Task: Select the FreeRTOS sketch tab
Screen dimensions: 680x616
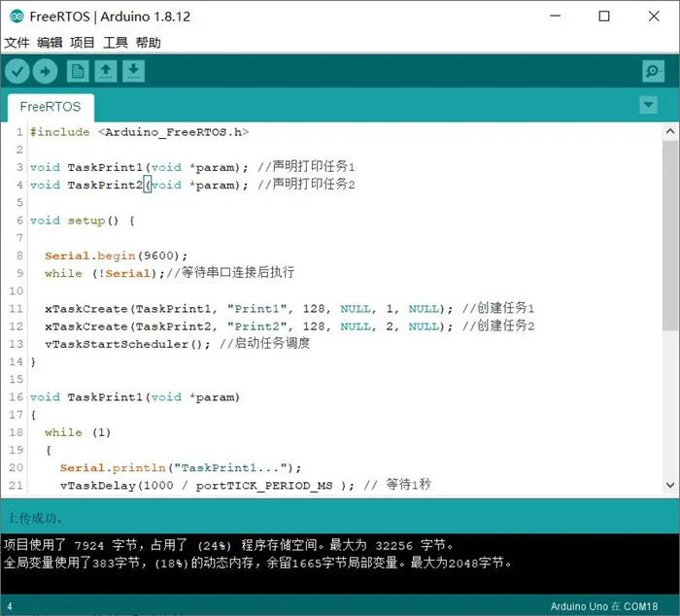Action: (x=51, y=107)
